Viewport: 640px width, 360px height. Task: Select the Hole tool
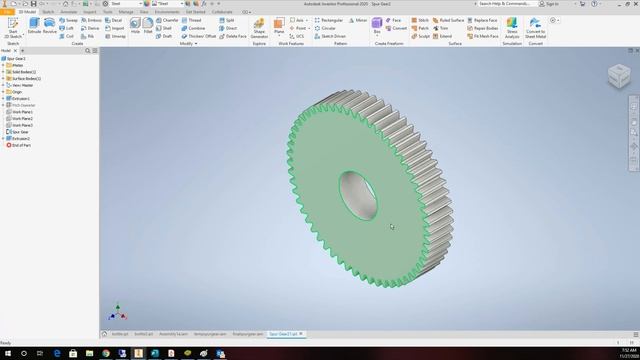tap(135, 26)
